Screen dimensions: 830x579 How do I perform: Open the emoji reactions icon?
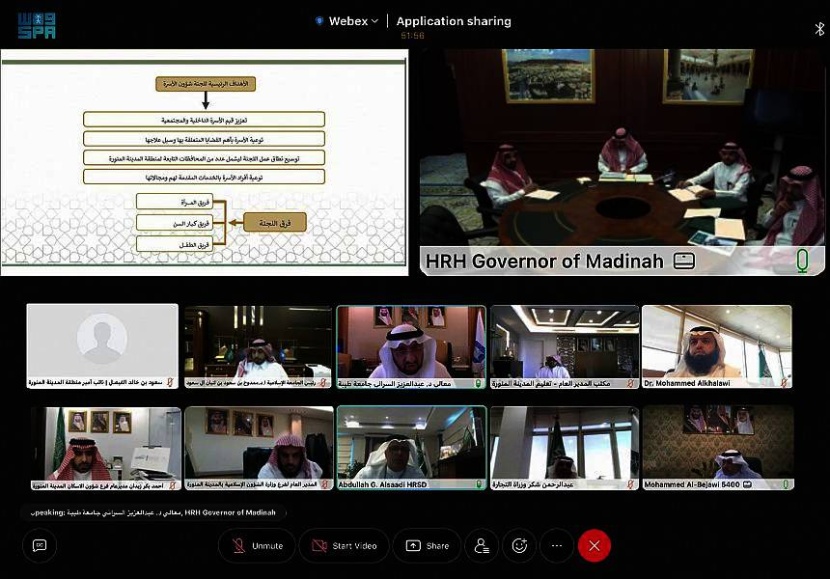tap(519, 546)
